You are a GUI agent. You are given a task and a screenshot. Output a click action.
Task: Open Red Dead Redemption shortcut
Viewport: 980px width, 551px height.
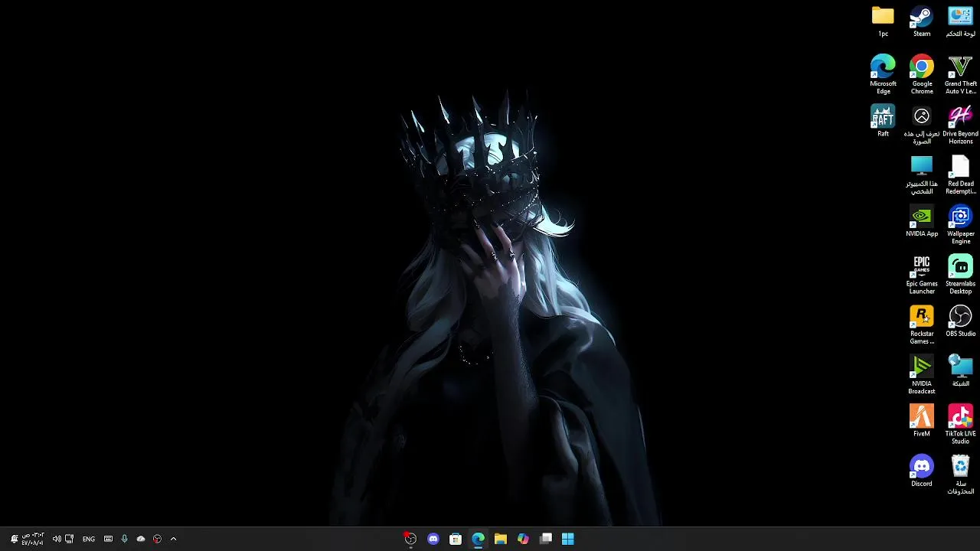click(960, 174)
